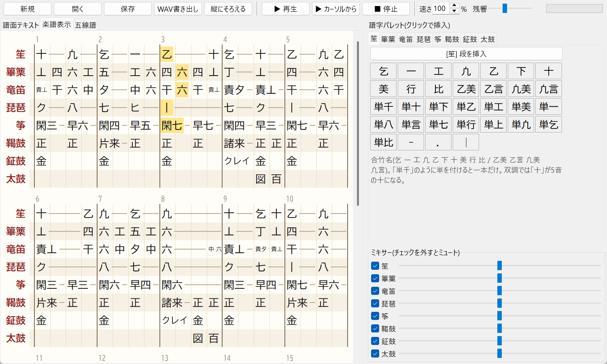Screen dimensions: 607x364
Task: Open the 竜笛 palette tab
Action: click(406, 39)
